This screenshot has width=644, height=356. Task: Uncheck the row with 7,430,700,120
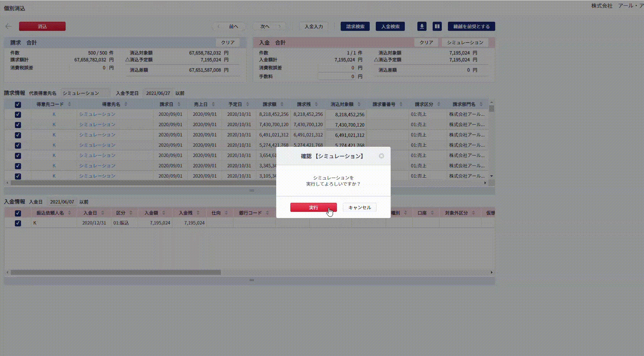(x=18, y=125)
